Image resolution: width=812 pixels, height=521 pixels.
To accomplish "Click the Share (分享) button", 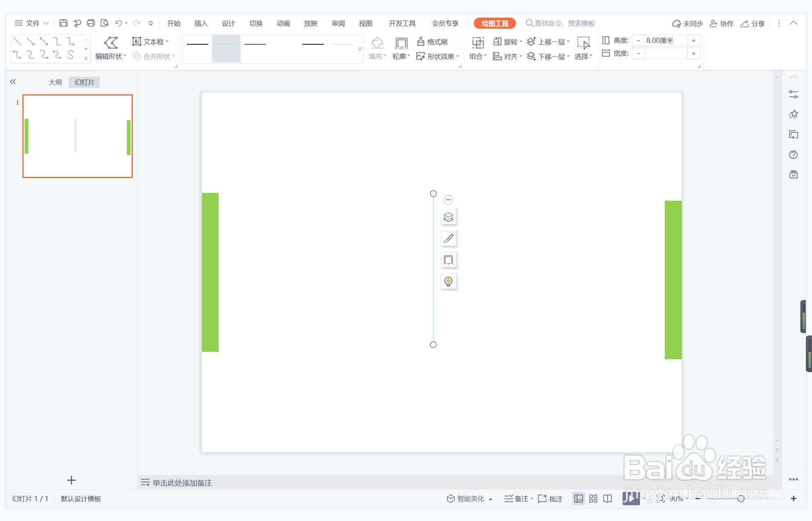I will pos(753,23).
